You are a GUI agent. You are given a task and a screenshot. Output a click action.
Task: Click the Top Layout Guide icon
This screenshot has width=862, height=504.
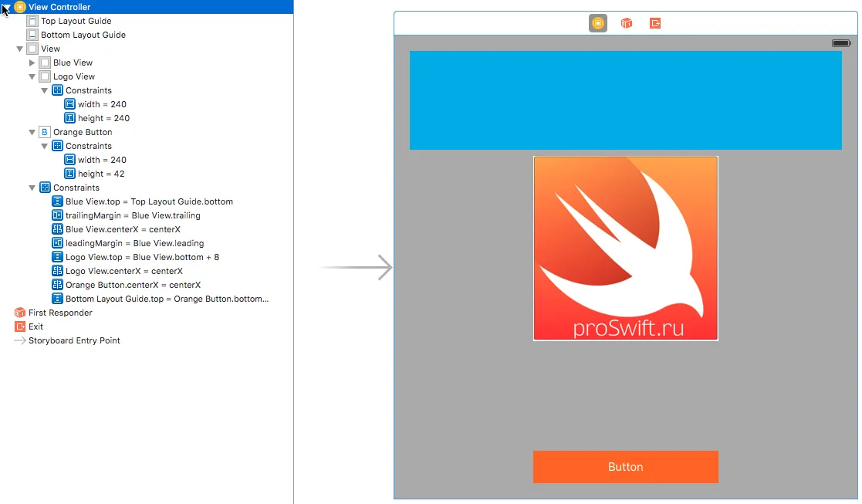pyautogui.click(x=32, y=21)
